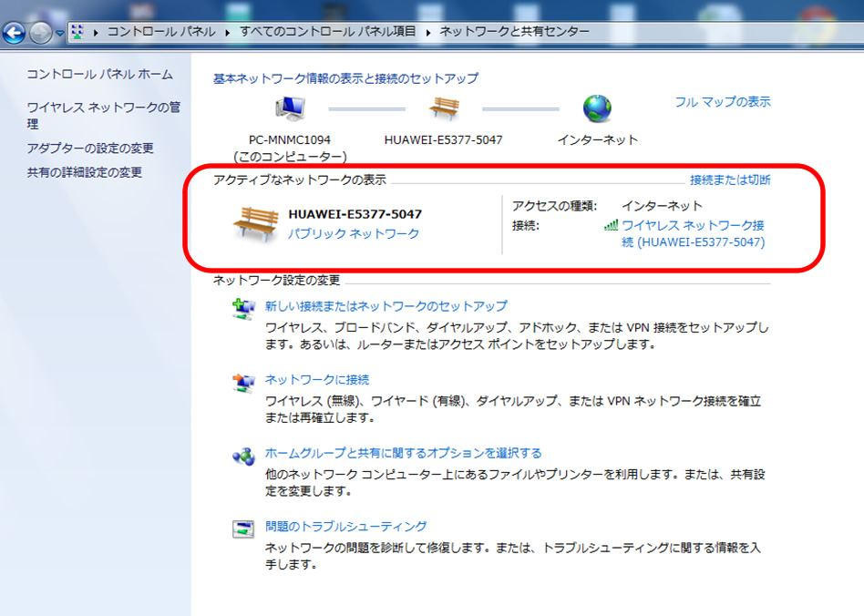The width and height of the screenshot is (864, 616).
Task: Open コントロール パネル ホーム in sidebar
Action: (99, 75)
